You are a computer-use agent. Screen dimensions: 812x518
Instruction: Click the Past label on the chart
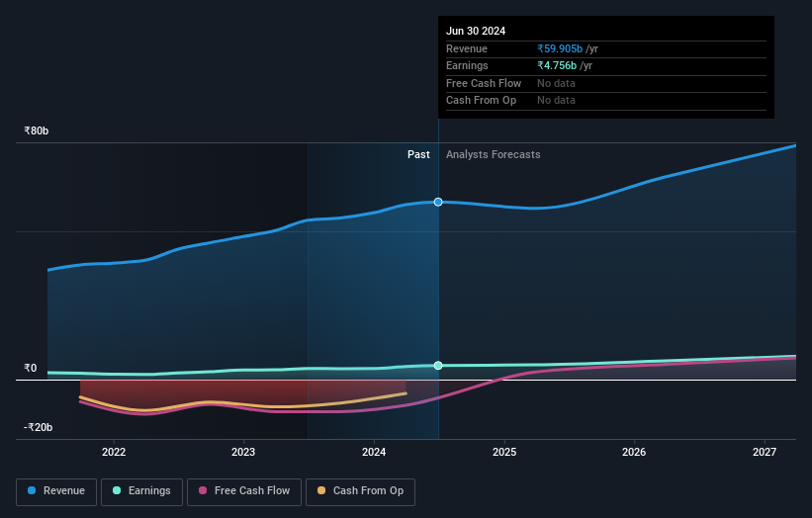tap(418, 155)
